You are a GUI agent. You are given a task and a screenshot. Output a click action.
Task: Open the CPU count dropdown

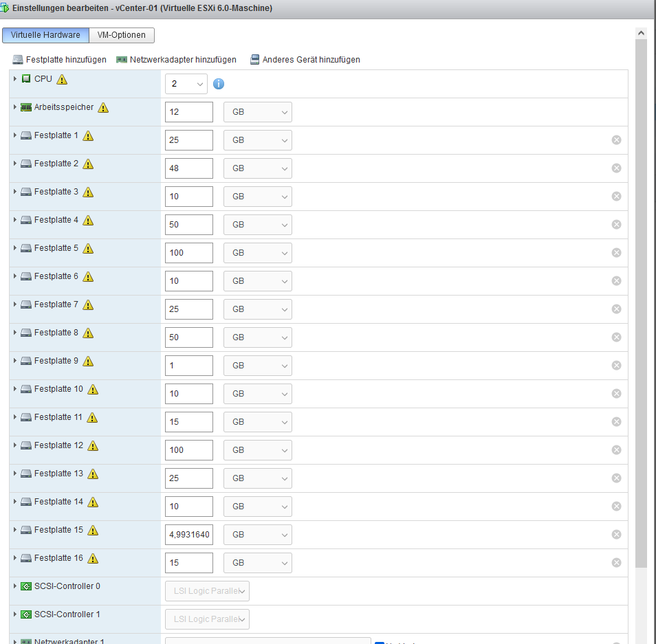coord(186,84)
